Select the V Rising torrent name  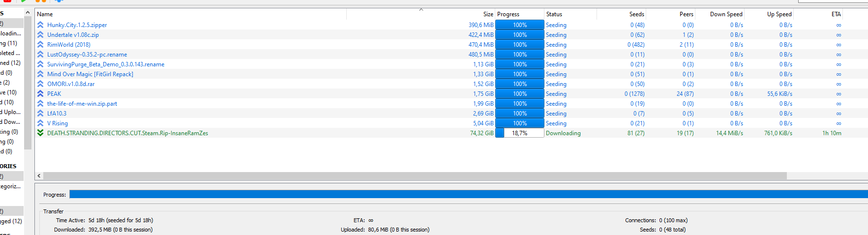(58, 123)
